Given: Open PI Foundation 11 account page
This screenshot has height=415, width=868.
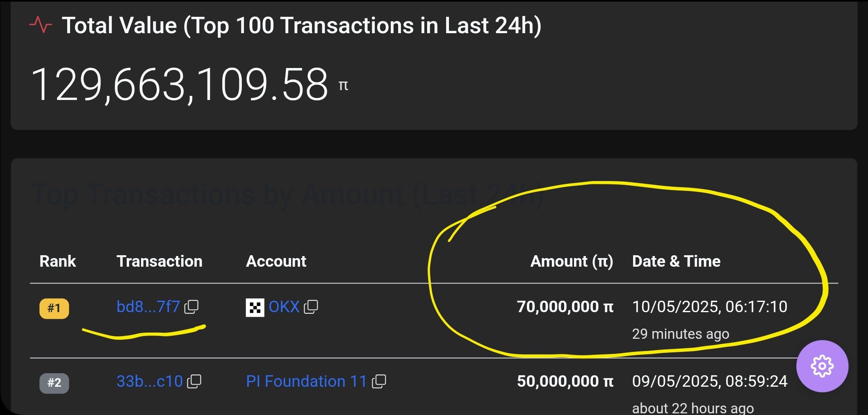Looking at the screenshot, I should click(306, 381).
